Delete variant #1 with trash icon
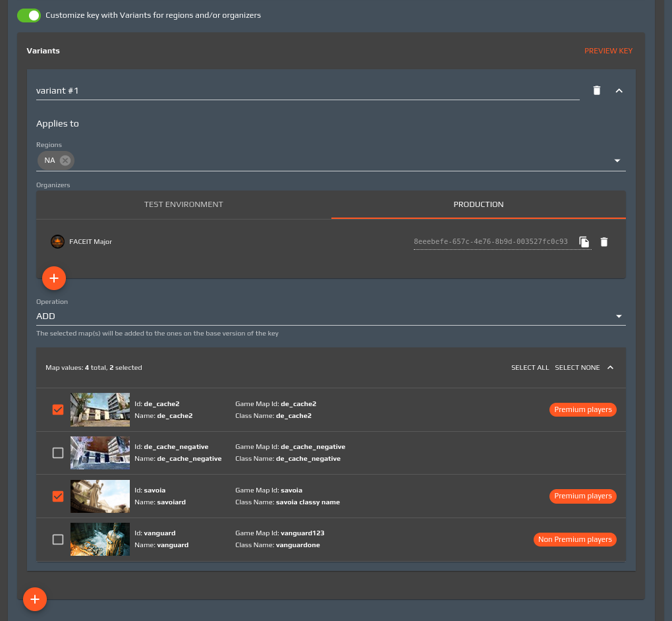Screen dimensions: 672x621 coord(597,90)
